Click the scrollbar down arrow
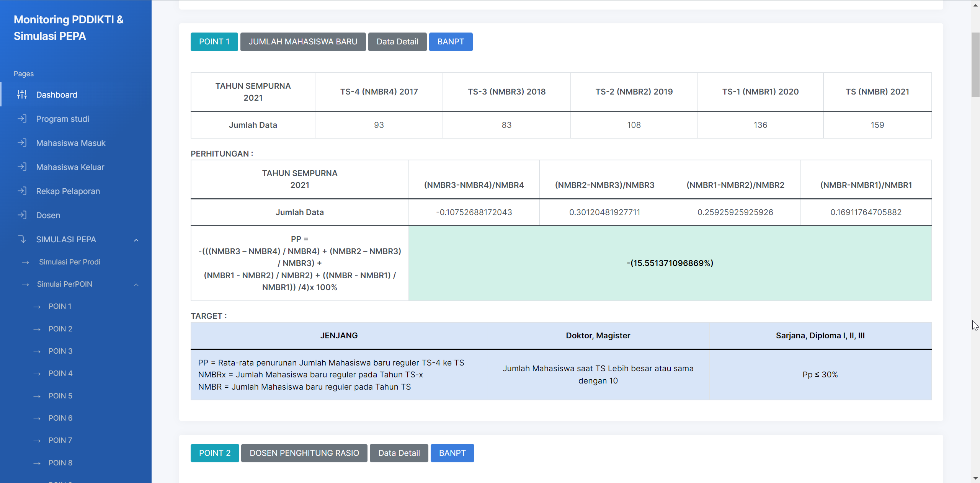Viewport: 980px width, 483px height. 975,478
